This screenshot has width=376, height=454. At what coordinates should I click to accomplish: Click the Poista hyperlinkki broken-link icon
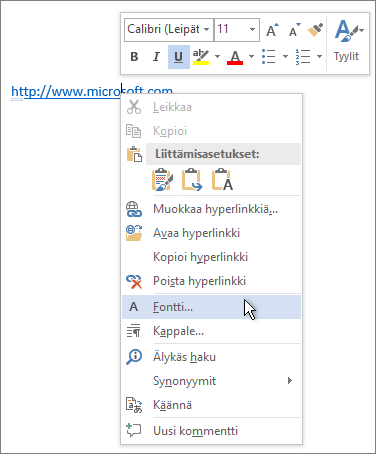[x=134, y=281]
